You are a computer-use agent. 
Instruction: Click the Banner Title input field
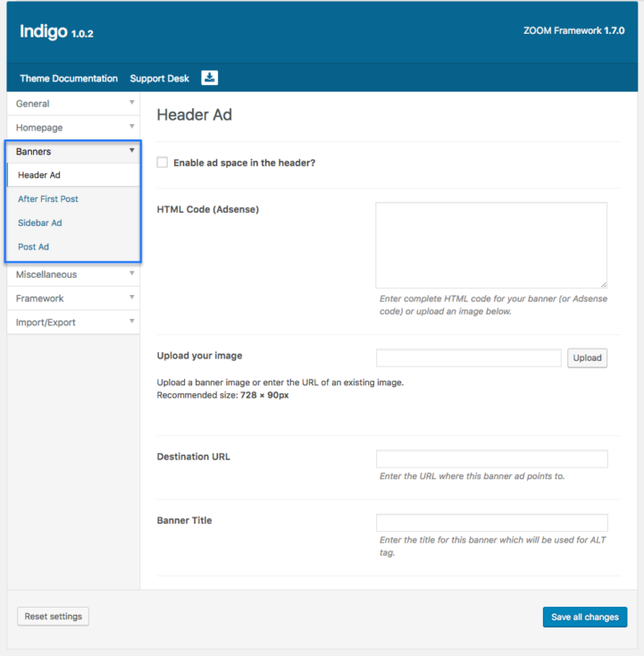pos(492,523)
